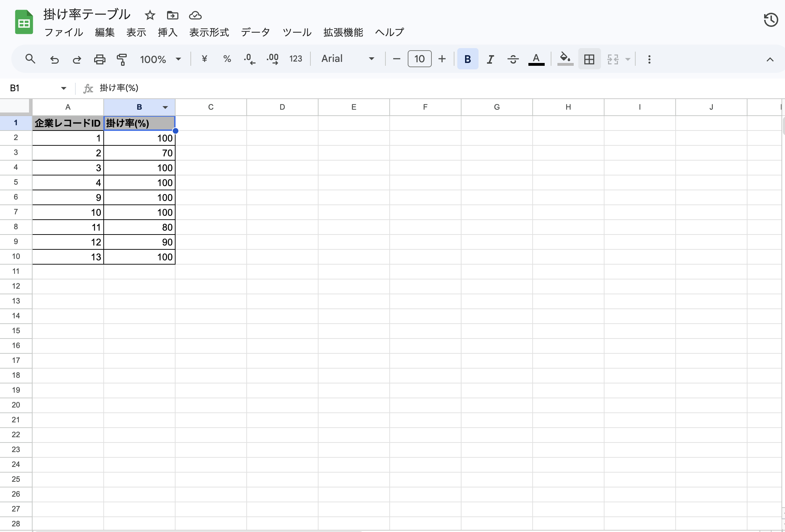Toggle italic formatting button
The image size is (785, 532).
coord(490,59)
